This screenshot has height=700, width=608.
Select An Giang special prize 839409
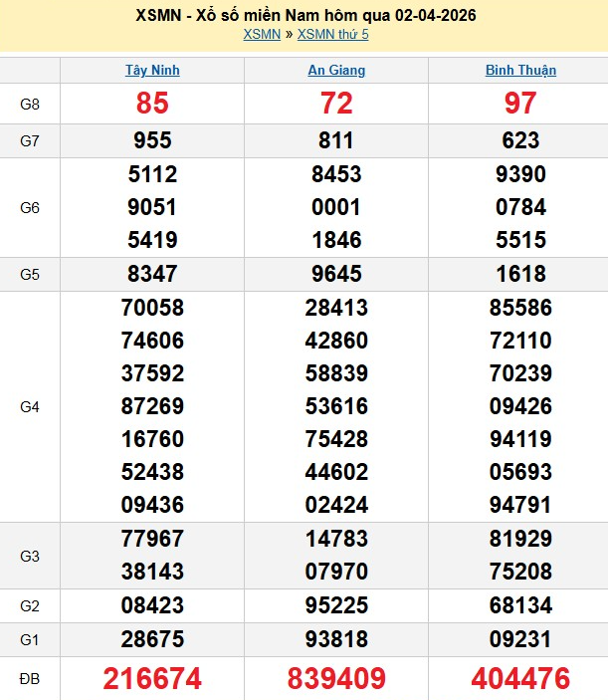(x=336, y=679)
